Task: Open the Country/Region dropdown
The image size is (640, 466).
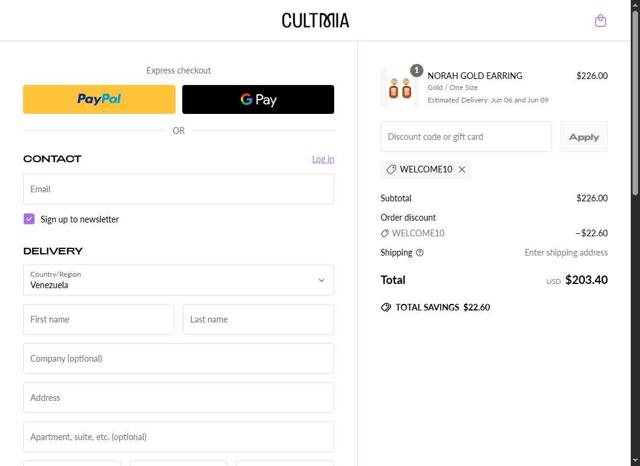Action: [178, 280]
